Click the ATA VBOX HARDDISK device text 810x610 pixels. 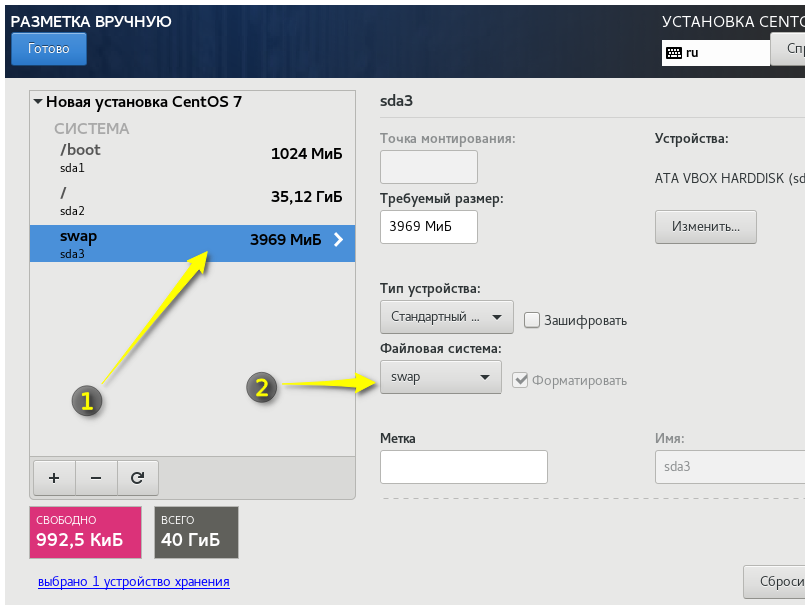[x=729, y=179]
